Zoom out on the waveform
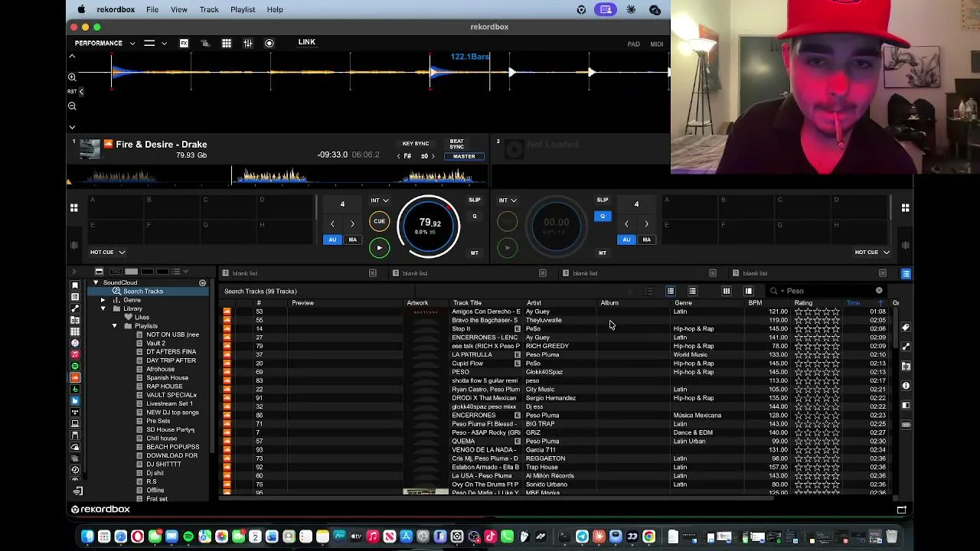Viewport: 980px width, 551px height. pyautogui.click(x=72, y=106)
